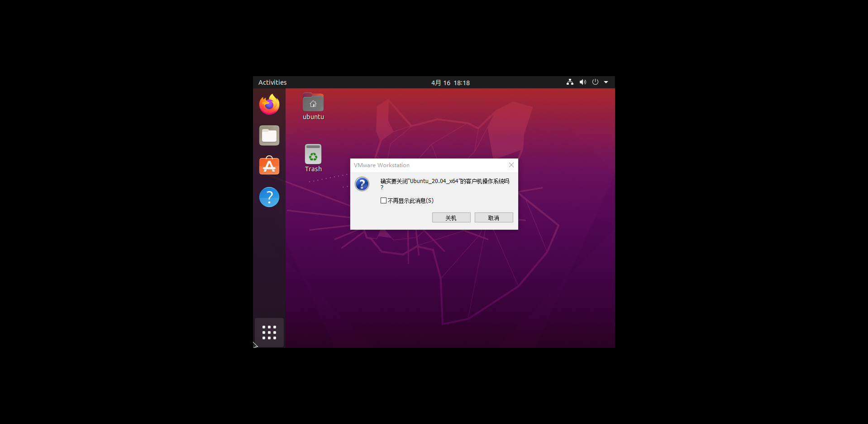Screen dimensions: 868x424
Task: Open the clock showing 4月 16 18:18
Action: [450, 82]
